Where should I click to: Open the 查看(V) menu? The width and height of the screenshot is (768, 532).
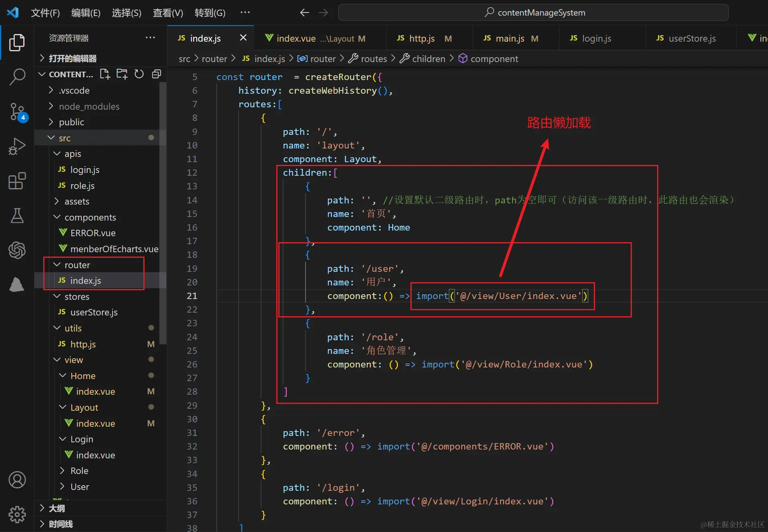click(x=168, y=13)
